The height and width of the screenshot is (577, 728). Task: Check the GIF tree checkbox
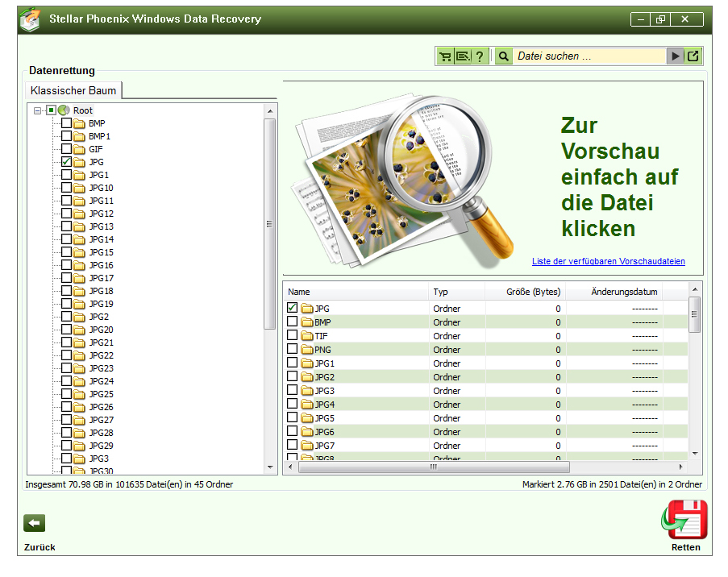tap(66, 148)
